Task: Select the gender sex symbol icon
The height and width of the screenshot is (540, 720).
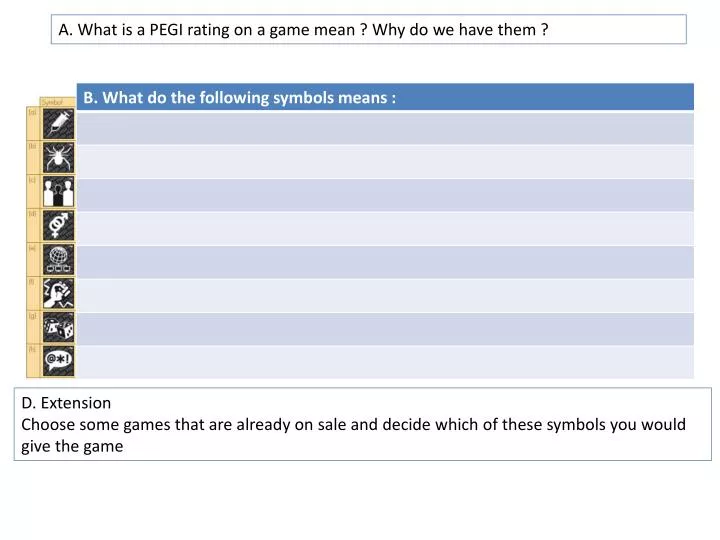Action: pos(58,225)
